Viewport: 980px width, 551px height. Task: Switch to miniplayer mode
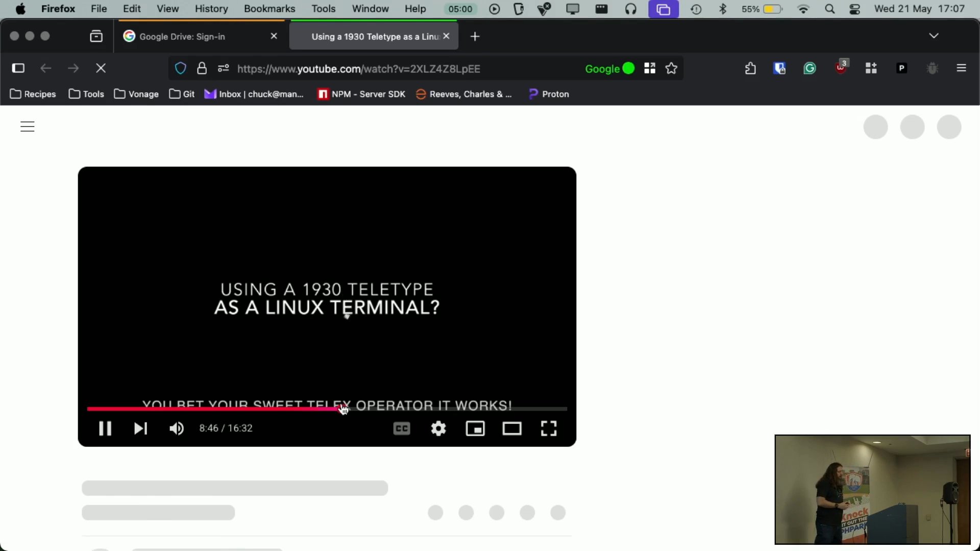pyautogui.click(x=475, y=429)
